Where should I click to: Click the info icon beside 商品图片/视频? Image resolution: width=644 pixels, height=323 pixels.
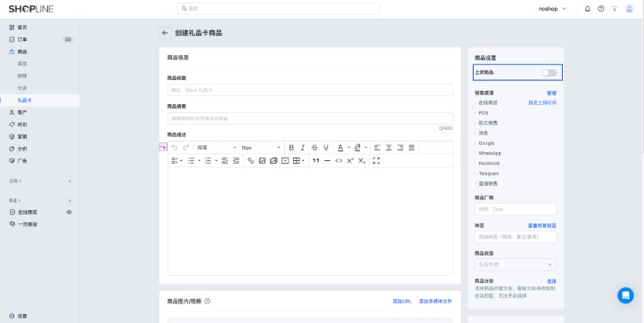coord(208,302)
